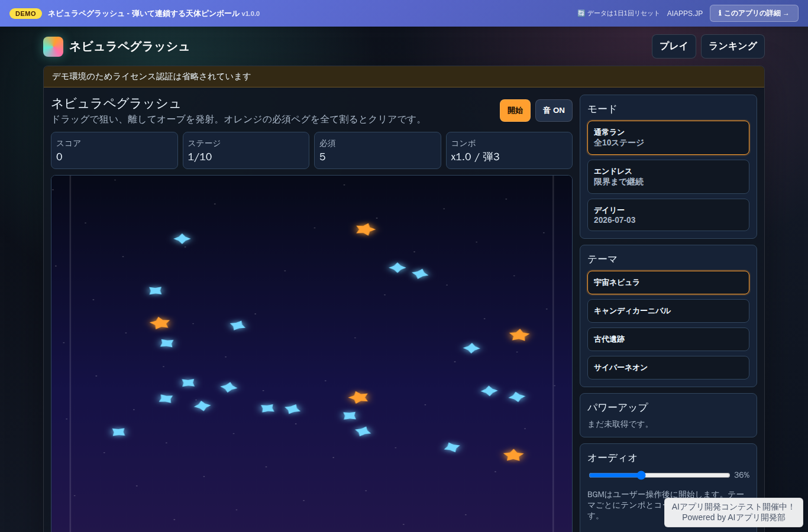Open the ランキング tab
808x532 pixels.
(733, 46)
